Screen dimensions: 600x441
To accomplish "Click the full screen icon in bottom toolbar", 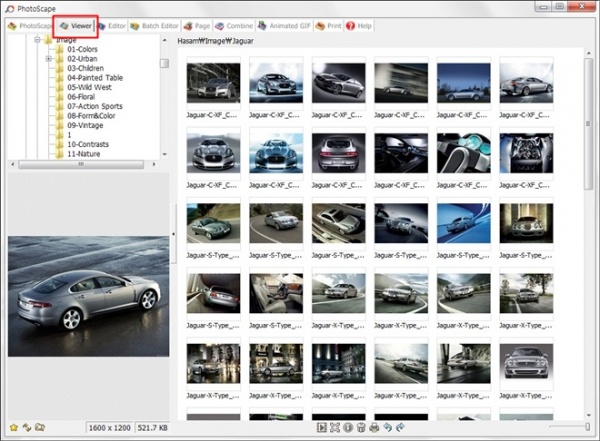I will pyautogui.click(x=335, y=428).
